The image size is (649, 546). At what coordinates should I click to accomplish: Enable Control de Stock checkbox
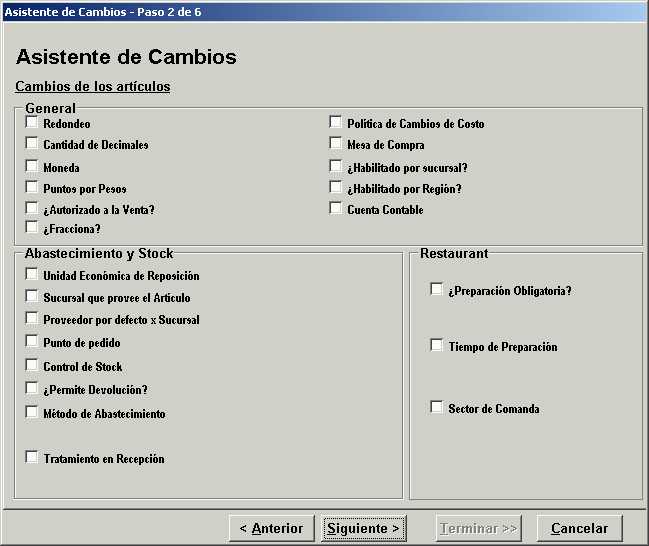click(32, 366)
